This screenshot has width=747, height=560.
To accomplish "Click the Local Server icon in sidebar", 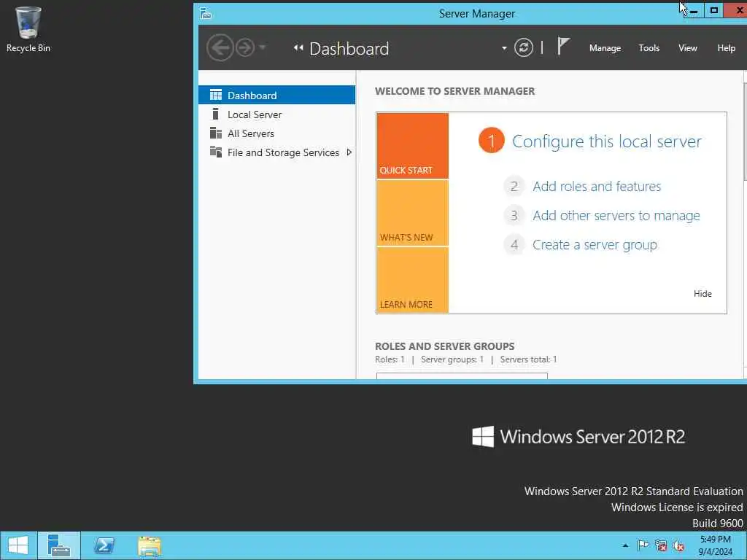I will click(x=215, y=114).
